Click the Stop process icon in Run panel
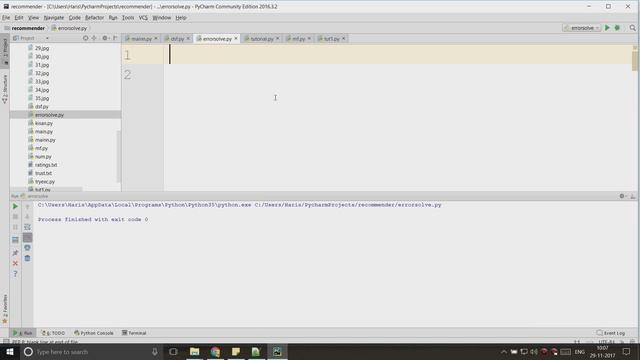The height and width of the screenshot is (360, 640). tap(16, 217)
